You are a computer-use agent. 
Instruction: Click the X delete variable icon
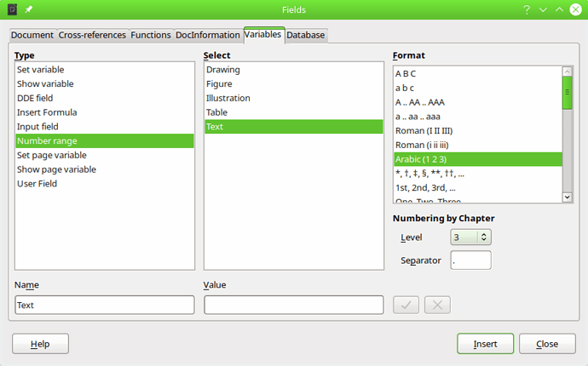pos(437,305)
